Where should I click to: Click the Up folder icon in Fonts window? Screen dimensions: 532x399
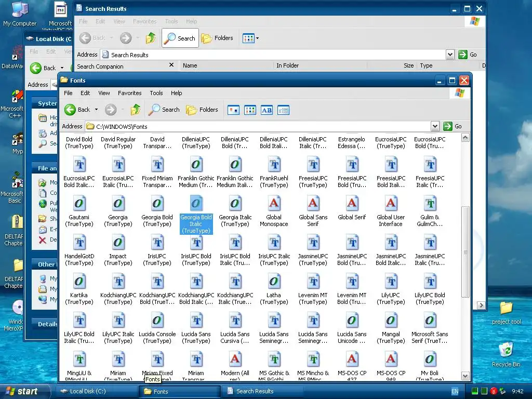(x=136, y=110)
